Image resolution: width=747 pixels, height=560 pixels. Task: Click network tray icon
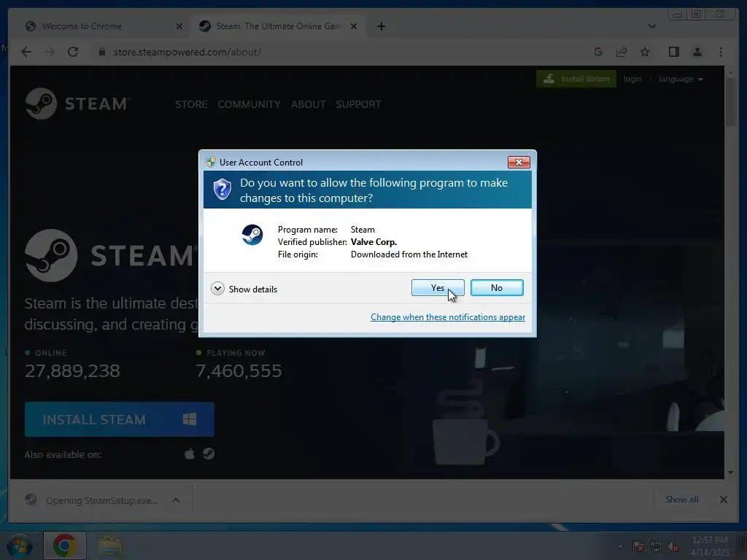[x=656, y=546]
